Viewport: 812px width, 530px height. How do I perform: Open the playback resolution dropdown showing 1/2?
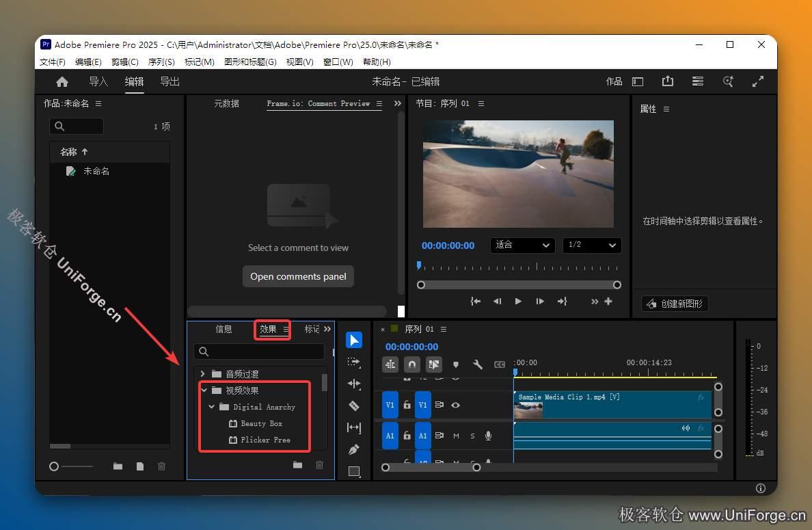pos(592,245)
